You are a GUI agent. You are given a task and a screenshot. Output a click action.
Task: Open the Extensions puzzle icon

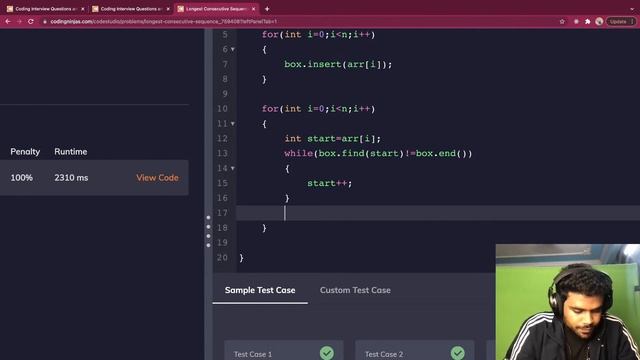click(587, 21)
